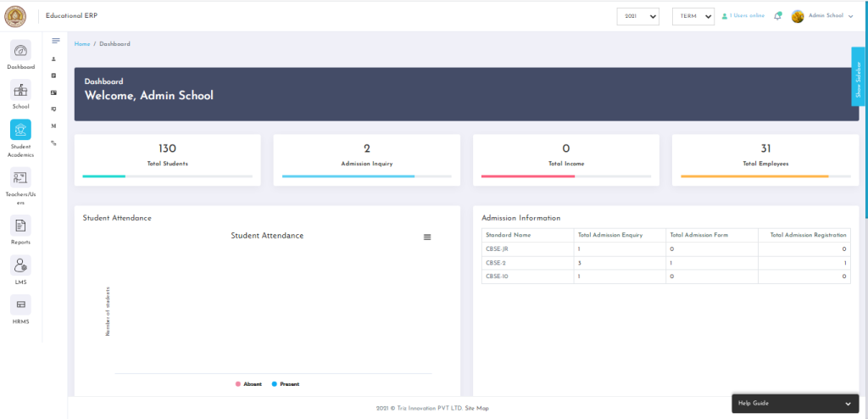This screenshot has height=419, width=868.
Task: Toggle the hamburger submenu collapse icon
Action: tap(56, 41)
